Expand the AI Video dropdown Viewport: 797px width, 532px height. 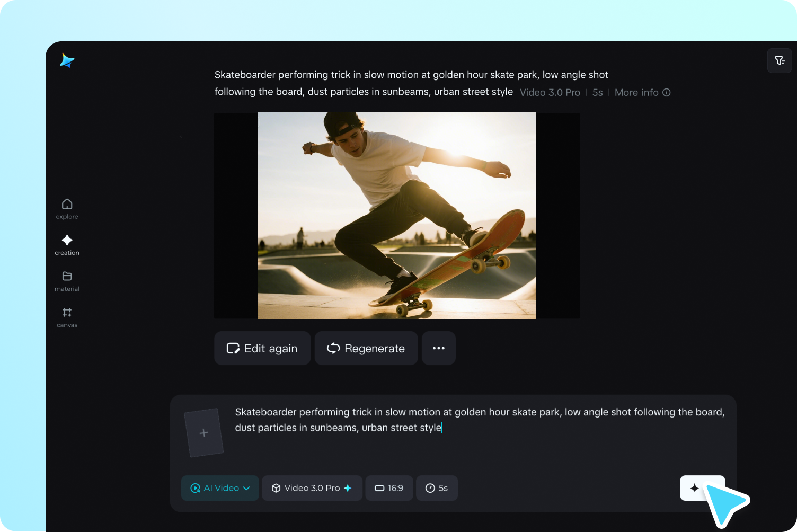247,488
